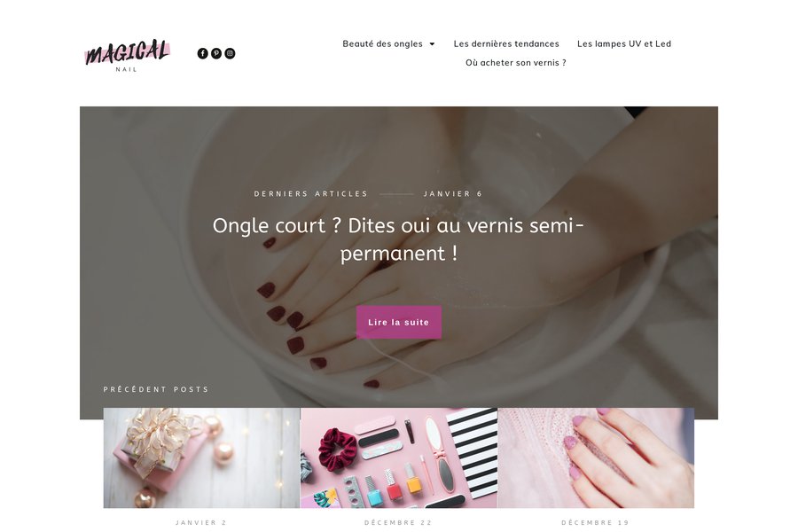Visit Où acheter son vernis ? page
Image resolution: width=798 pixels, height=532 pixels.
515,63
